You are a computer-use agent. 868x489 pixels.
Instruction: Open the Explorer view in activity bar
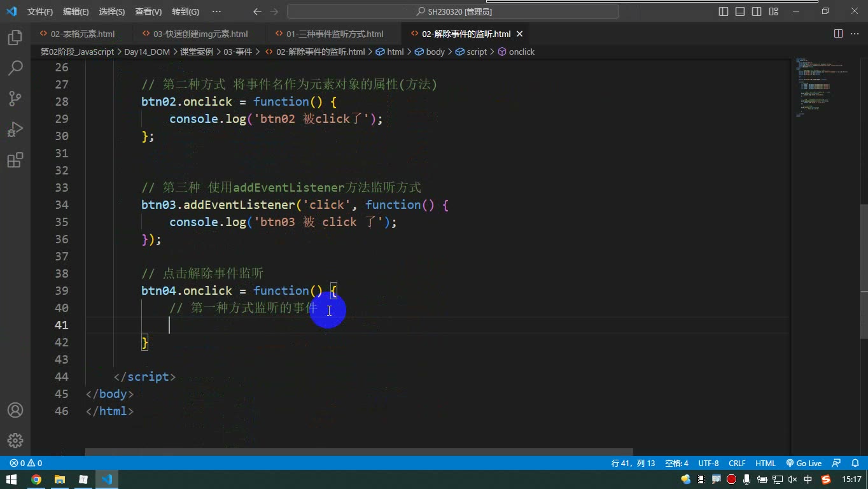pyautogui.click(x=15, y=38)
